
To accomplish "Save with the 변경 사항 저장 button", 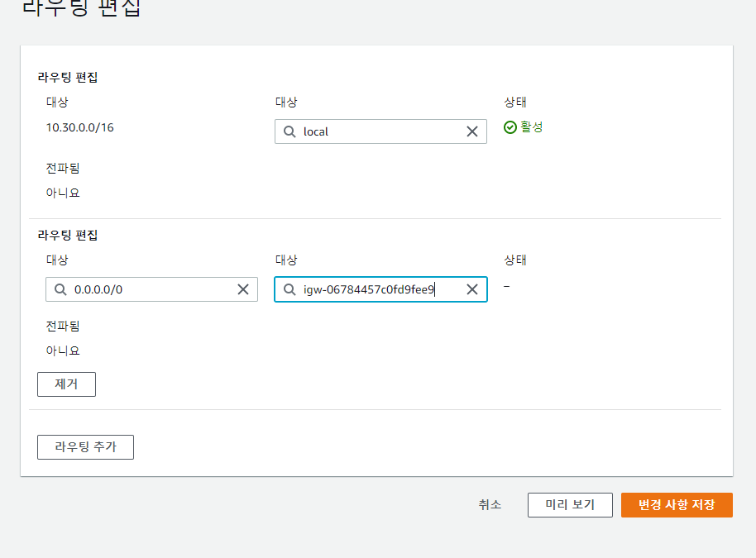I will (677, 504).
